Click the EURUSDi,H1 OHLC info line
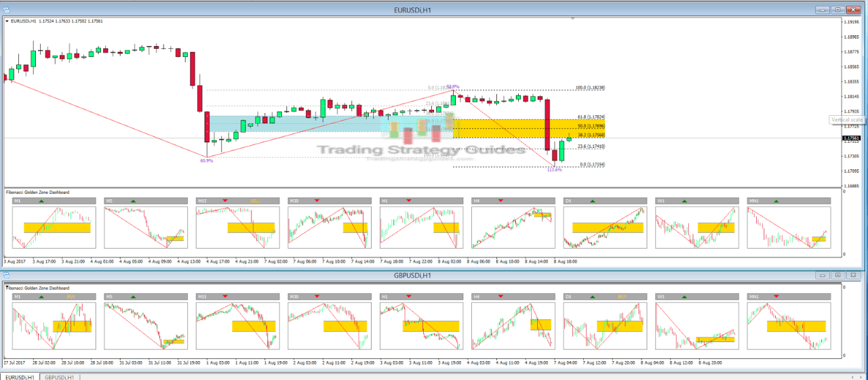 pyautogui.click(x=57, y=21)
